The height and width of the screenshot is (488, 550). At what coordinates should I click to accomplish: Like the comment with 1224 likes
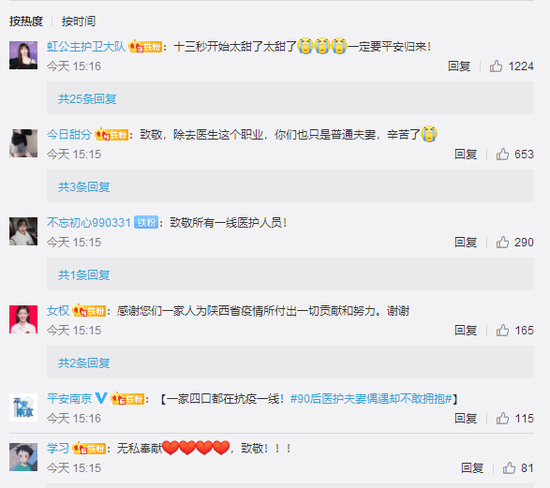point(496,66)
